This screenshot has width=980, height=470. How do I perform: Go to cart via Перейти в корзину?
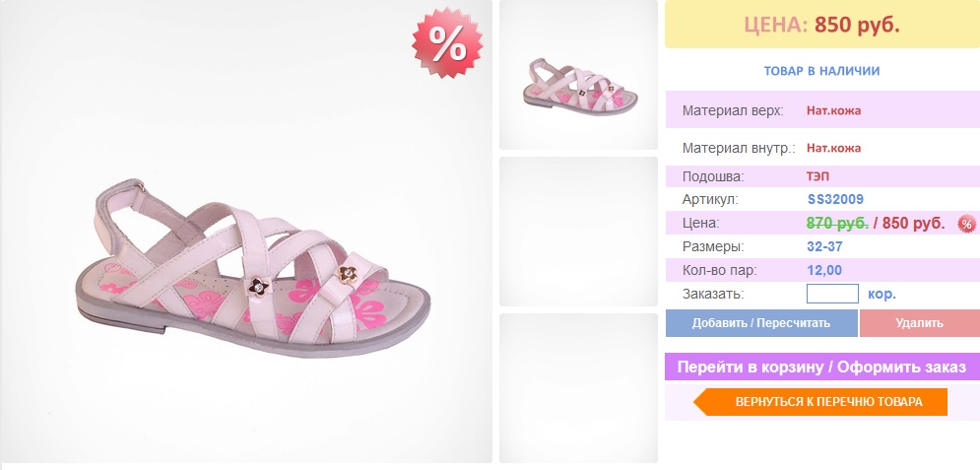coord(821,367)
